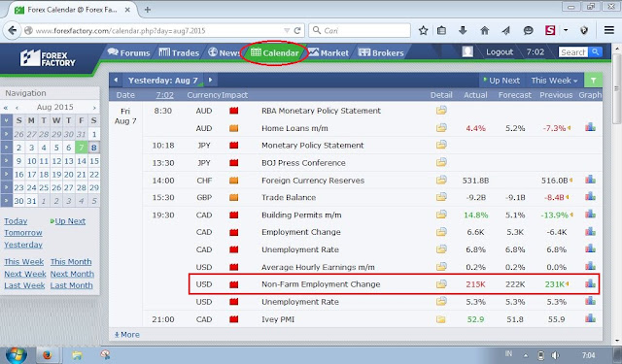Open the address bar history dropdown arrow
The height and width of the screenshot is (364, 622).
287,30
